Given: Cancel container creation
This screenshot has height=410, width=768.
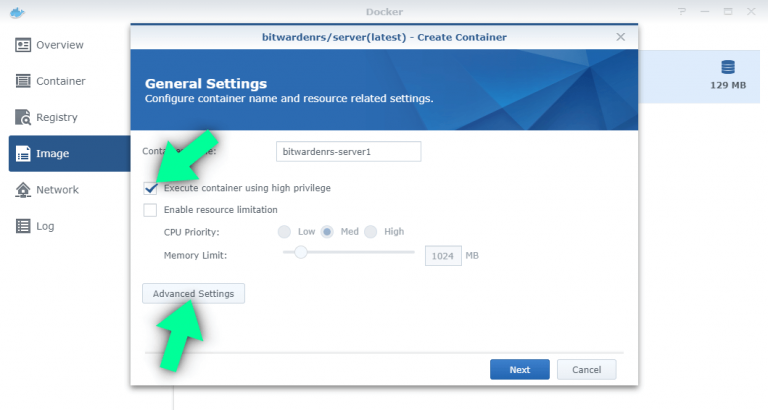Looking at the screenshot, I should point(586,369).
